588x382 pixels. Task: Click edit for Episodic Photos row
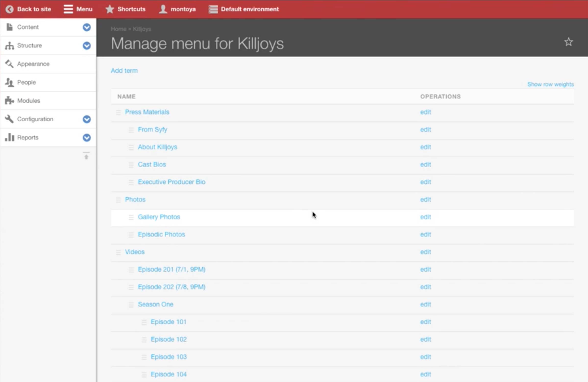pyautogui.click(x=425, y=234)
